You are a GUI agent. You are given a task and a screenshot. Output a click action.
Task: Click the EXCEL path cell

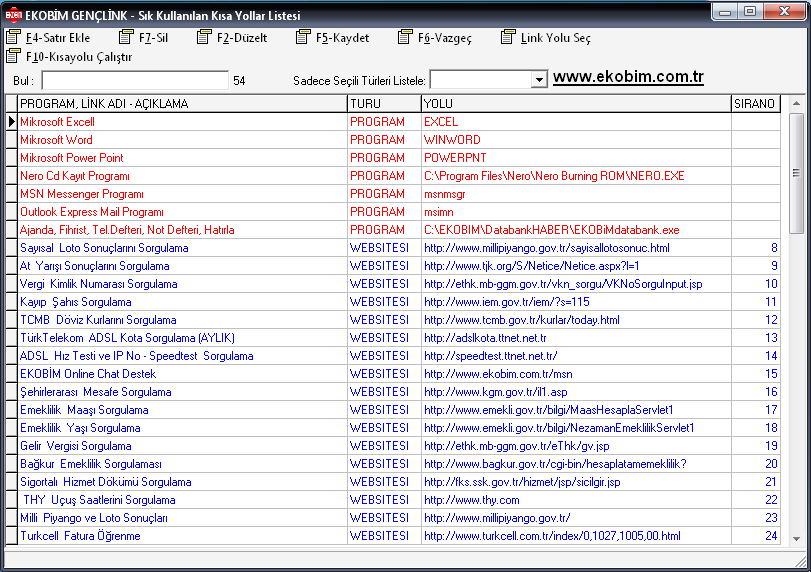click(x=577, y=122)
